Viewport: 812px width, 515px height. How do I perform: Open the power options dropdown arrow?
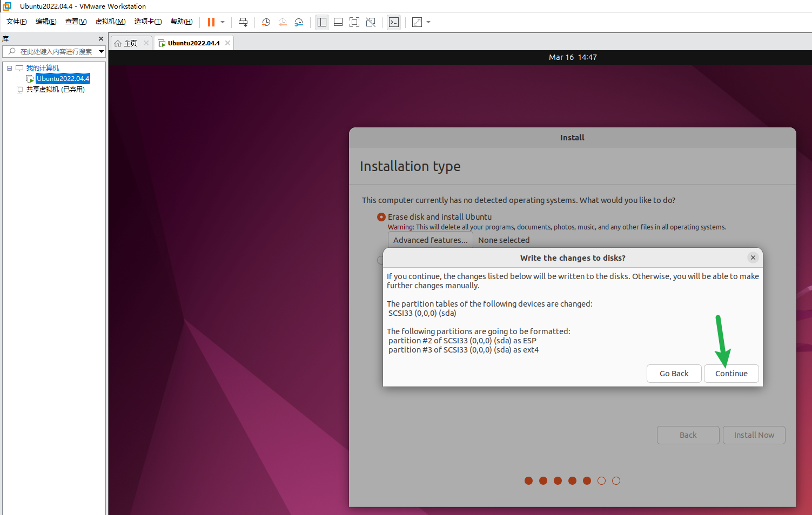(223, 22)
